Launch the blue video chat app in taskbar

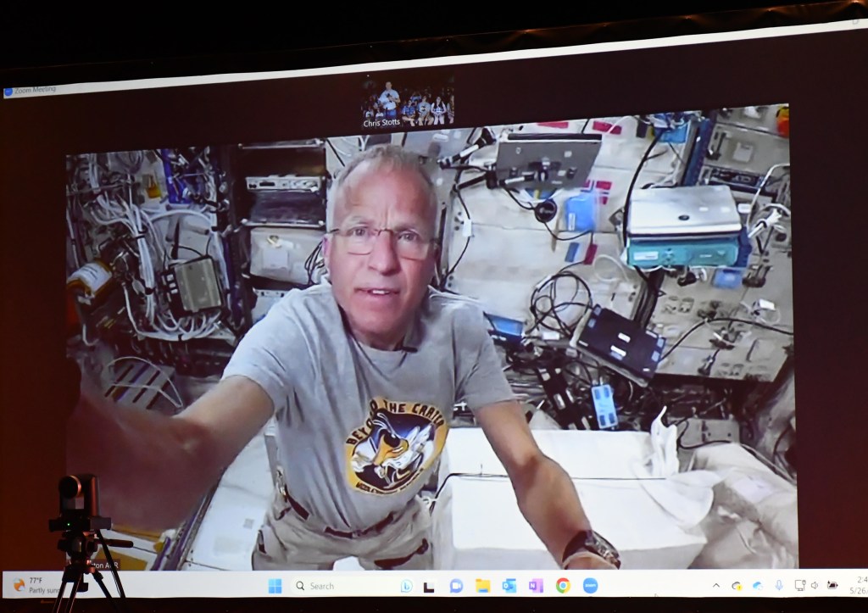[x=456, y=586]
